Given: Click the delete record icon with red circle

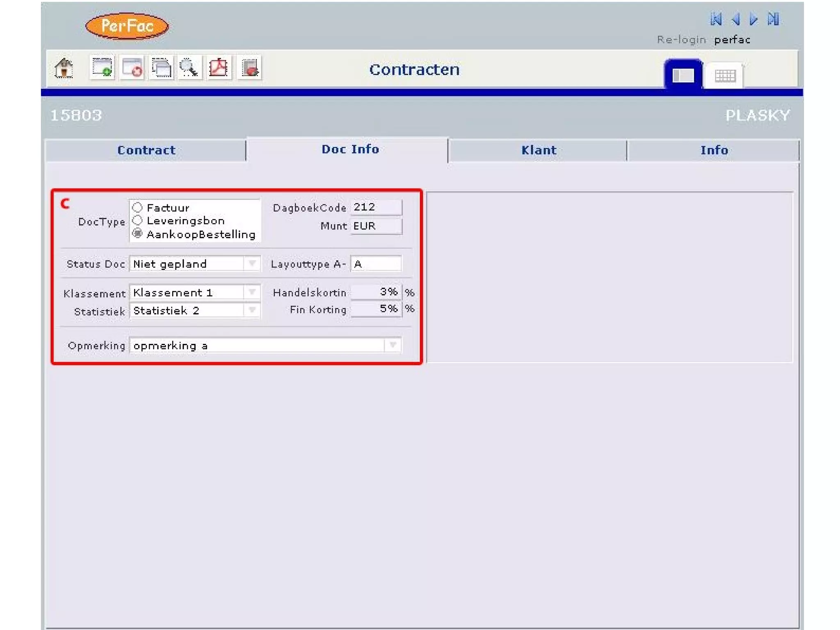Looking at the screenshot, I should 132,67.
